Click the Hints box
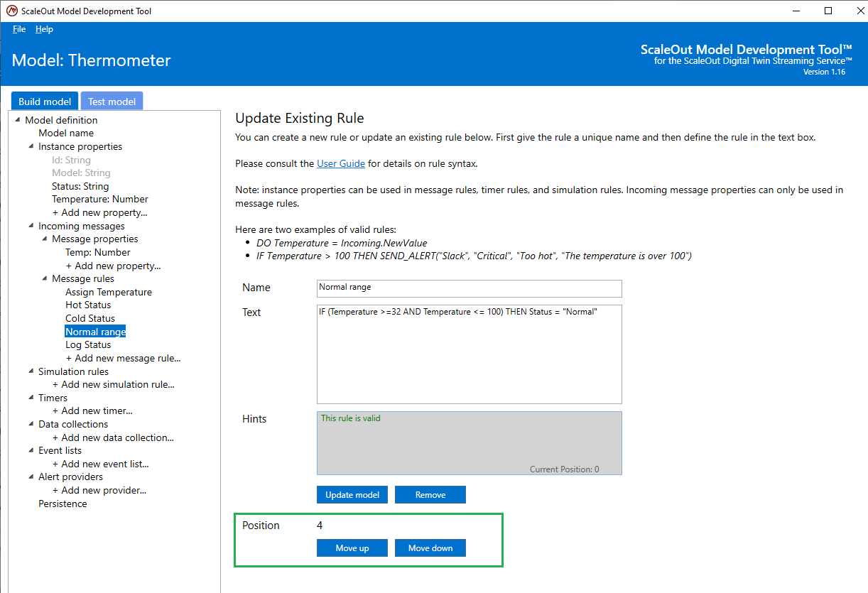Image resolution: width=868 pixels, height=593 pixels. 469,443
